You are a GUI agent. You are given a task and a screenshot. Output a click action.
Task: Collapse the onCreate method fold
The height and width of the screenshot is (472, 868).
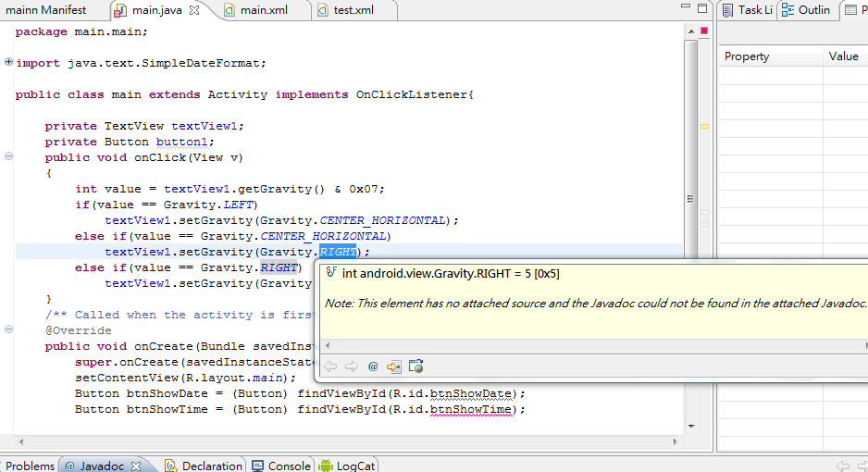[x=8, y=329]
